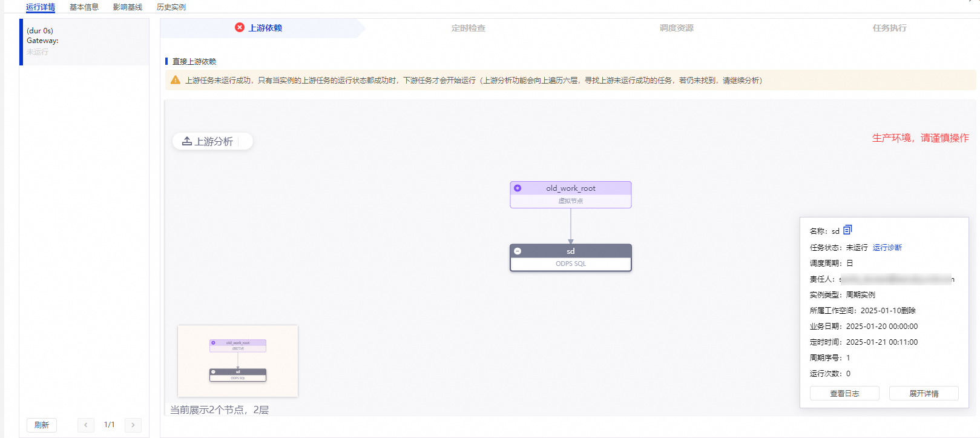Image resolution: width=980 pixels, height=438 pixels.
Task: Click the 刷新 button
Action: pos(42,425)
